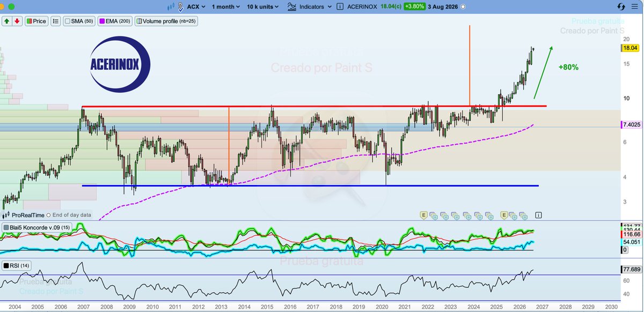Click the E earnings marker near 2025

[504, 215]
